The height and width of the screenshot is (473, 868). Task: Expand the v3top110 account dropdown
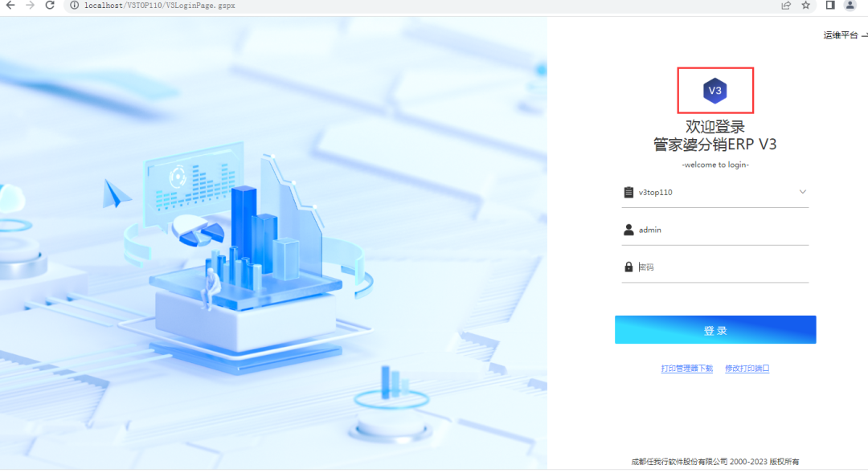click(715, 193)
